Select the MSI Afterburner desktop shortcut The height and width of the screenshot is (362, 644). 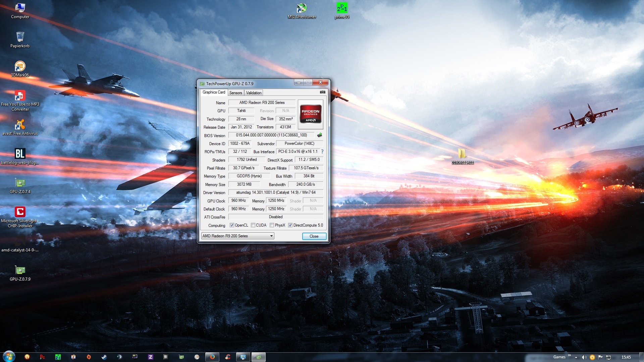click(x=302, y=11)
